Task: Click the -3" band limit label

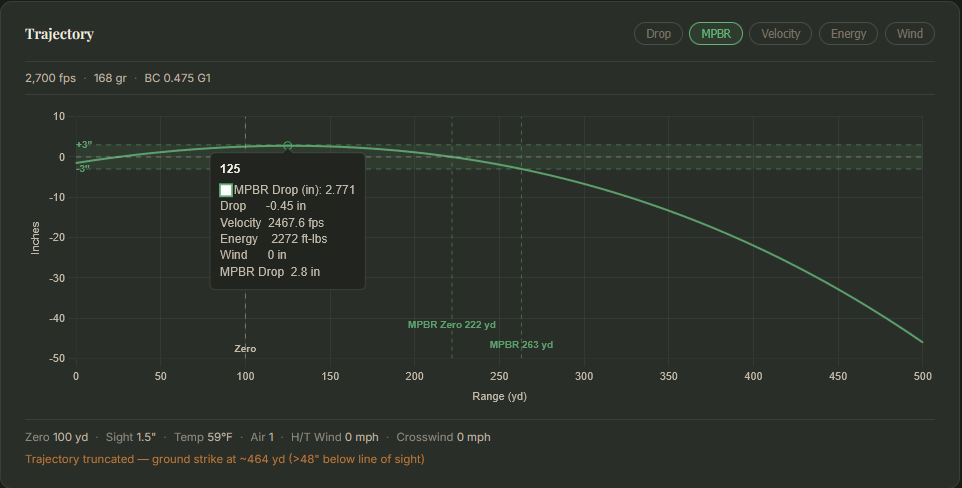Action: [83, 168]
